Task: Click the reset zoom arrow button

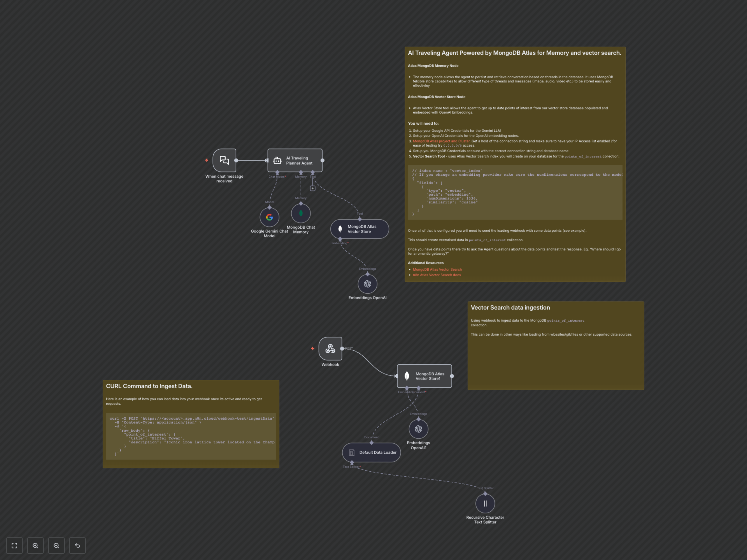Action: [77, 545]
